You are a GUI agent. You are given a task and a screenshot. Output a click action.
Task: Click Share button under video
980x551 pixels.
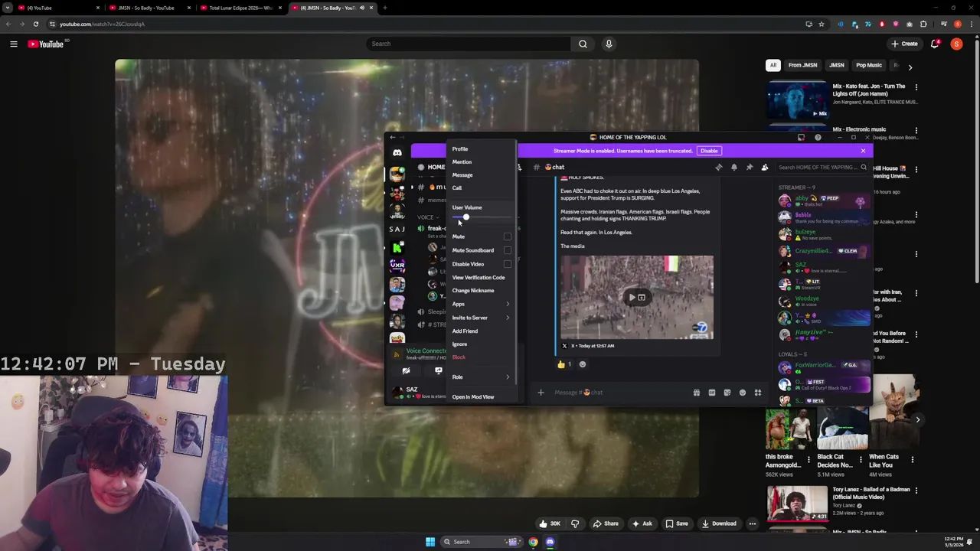[605, 523]
